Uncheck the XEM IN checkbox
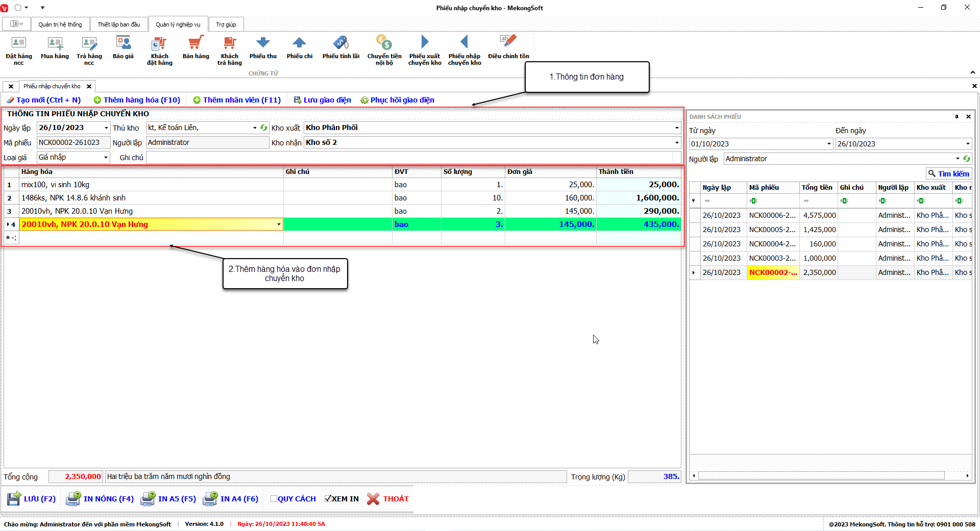The image size is (980, 531). [x=328, y=499]
